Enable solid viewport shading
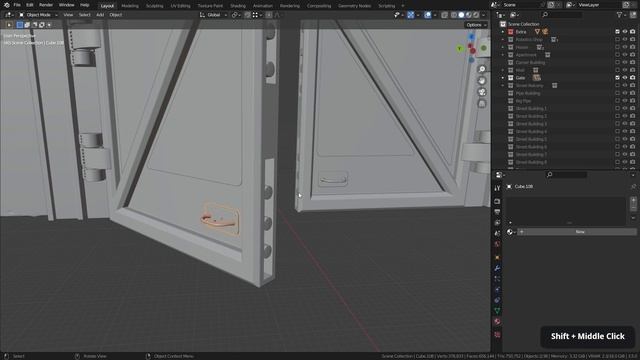The image size is (640, 360). click(x=461, y=15)
